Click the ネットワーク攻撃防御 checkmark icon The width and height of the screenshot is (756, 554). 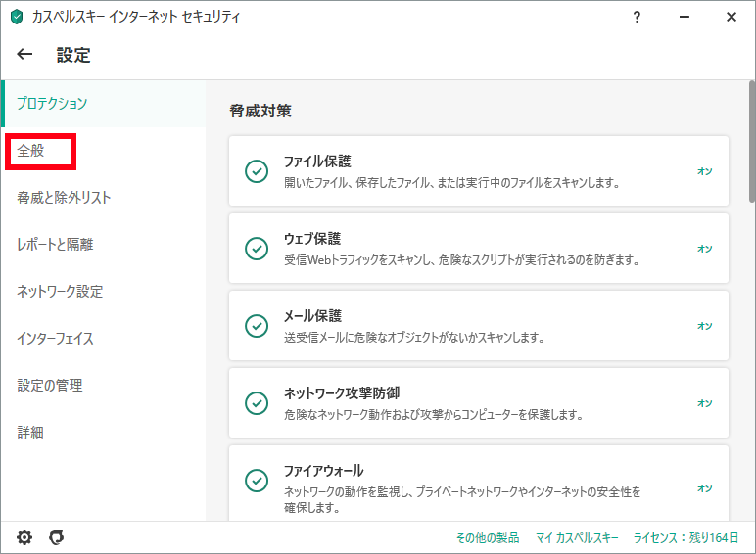click(x=257, y=403)
